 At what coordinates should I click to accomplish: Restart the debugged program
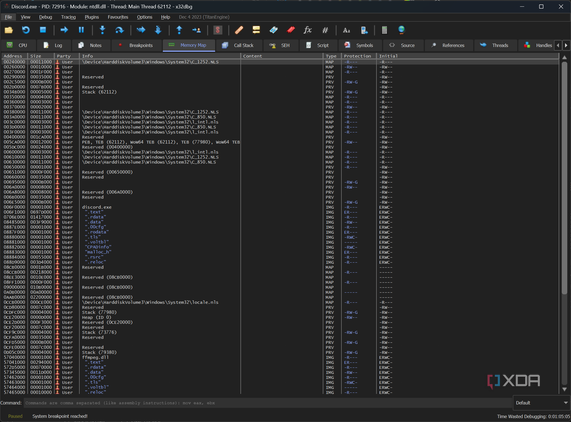tap(26, 30)
